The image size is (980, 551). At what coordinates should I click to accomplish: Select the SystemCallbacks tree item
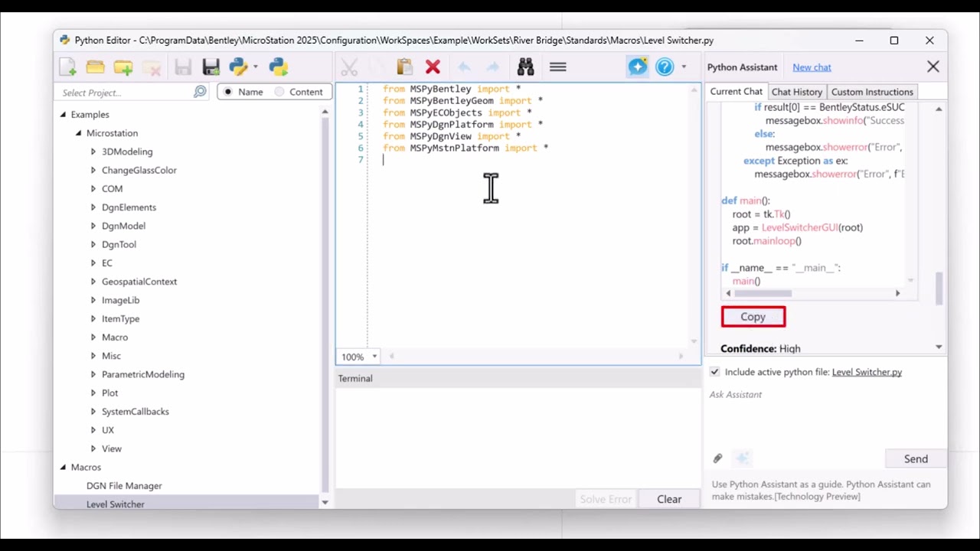point(136,412)
